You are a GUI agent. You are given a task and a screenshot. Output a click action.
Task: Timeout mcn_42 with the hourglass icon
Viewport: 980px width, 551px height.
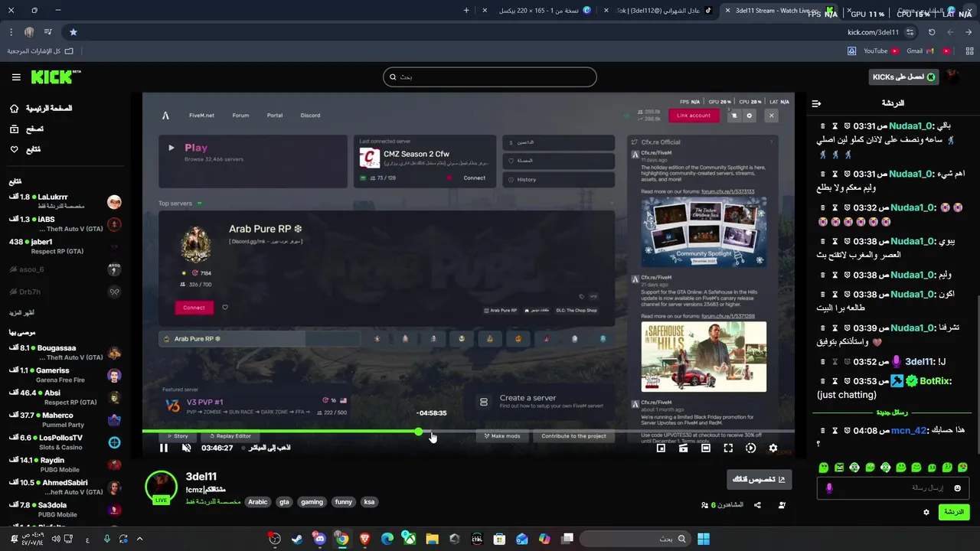pos(835,431)
